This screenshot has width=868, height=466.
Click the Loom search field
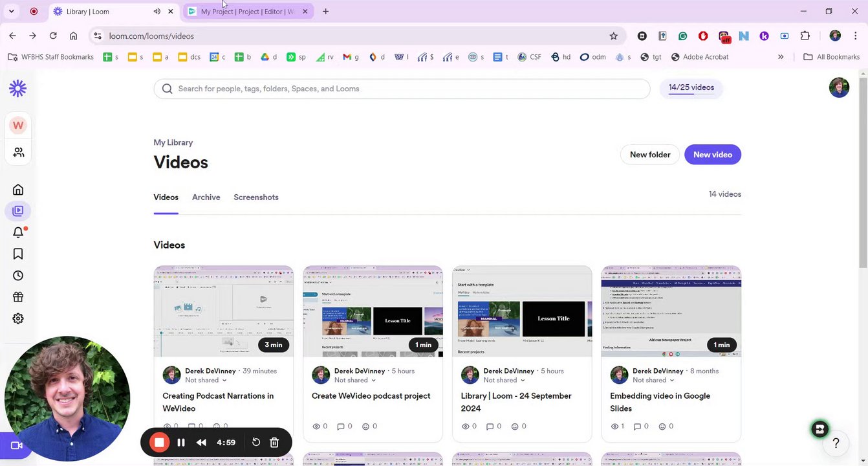pos(402,89)
